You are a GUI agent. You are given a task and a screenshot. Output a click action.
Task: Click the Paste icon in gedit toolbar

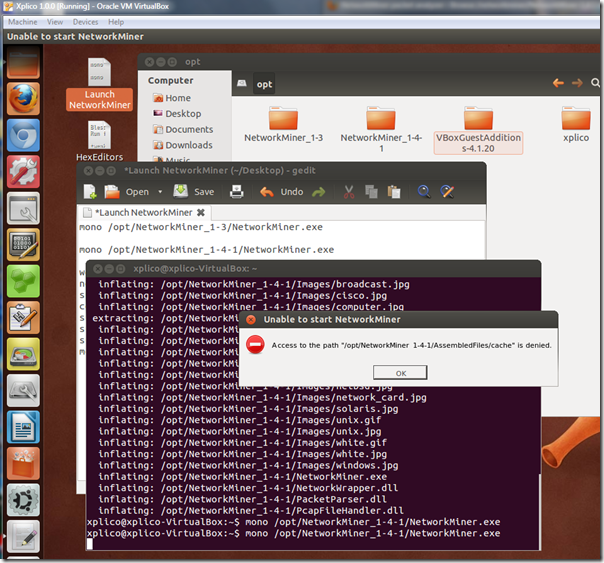(x=394, y=191)
